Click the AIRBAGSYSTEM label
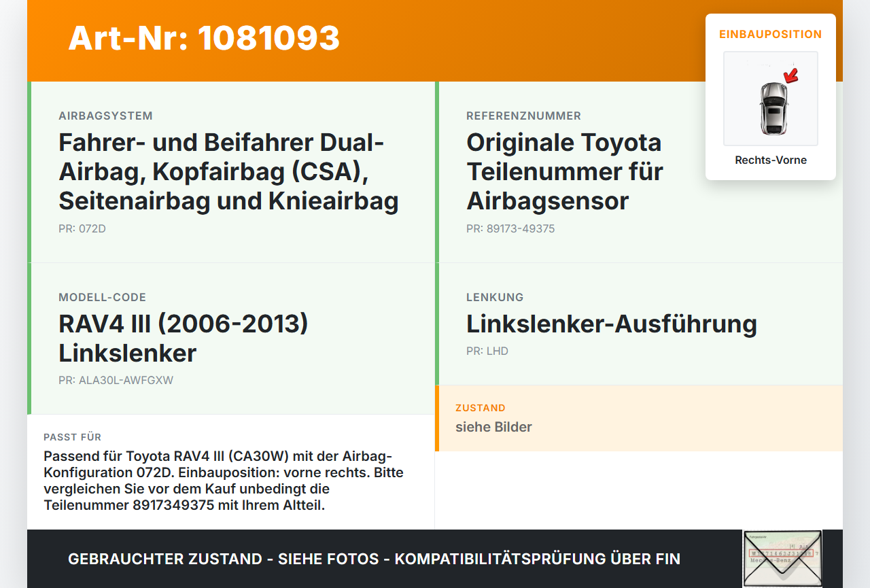 105,116
